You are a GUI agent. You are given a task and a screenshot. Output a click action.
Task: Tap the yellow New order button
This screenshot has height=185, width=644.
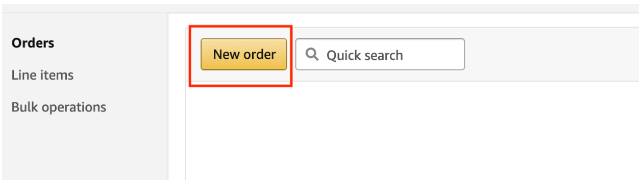[243, 54]
